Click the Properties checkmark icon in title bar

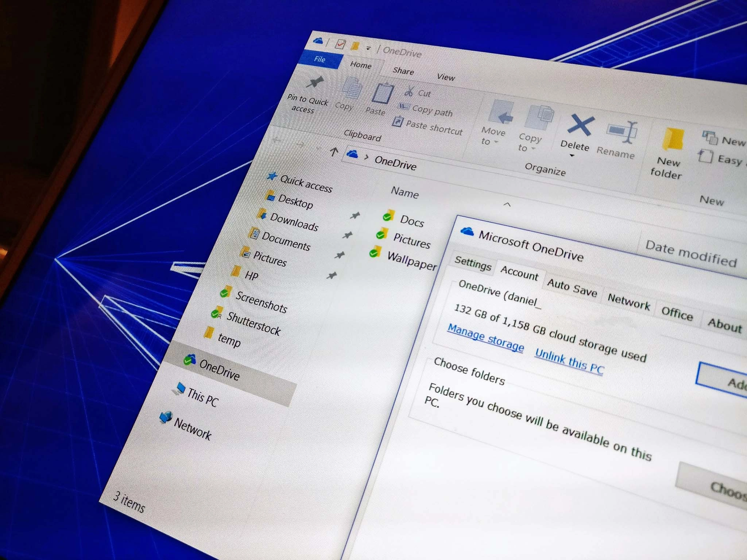point(340,44)
